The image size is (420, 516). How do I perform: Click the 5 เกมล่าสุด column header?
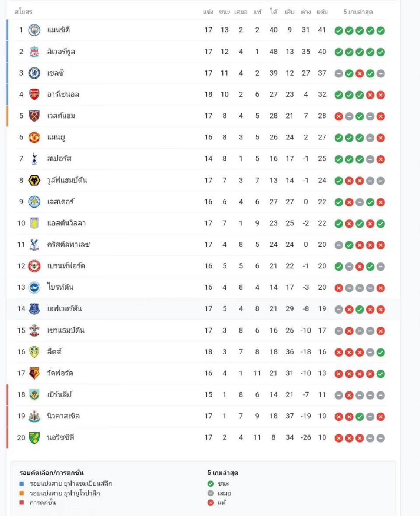(x=358, y=12)
